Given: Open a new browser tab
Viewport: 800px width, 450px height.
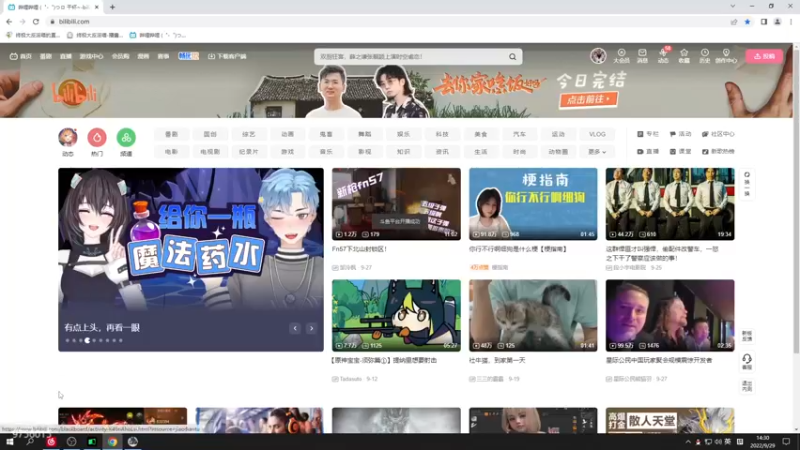Looking at the screenshot, I should pyautogui.click(x=112, y=7).
